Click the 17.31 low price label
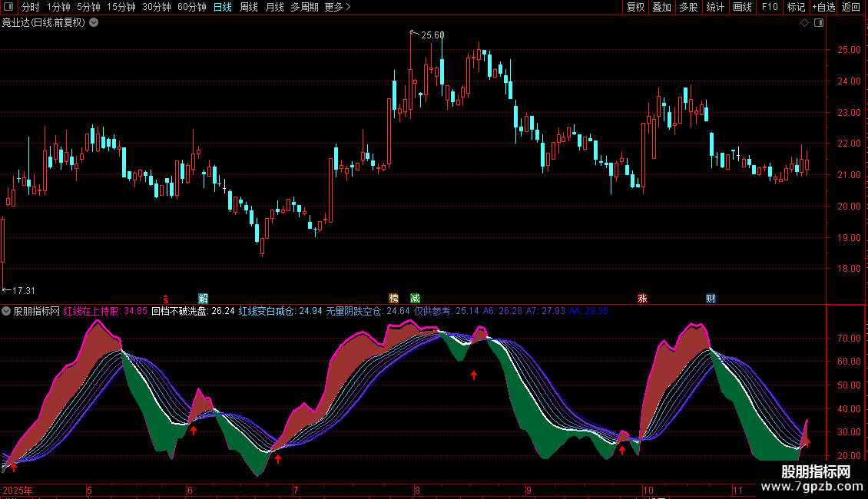 click(23, 290)
